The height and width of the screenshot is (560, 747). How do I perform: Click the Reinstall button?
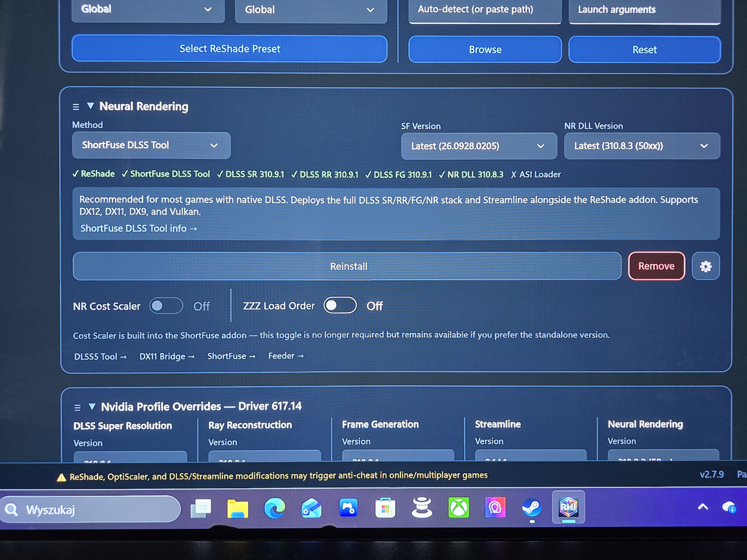(347, 267)
